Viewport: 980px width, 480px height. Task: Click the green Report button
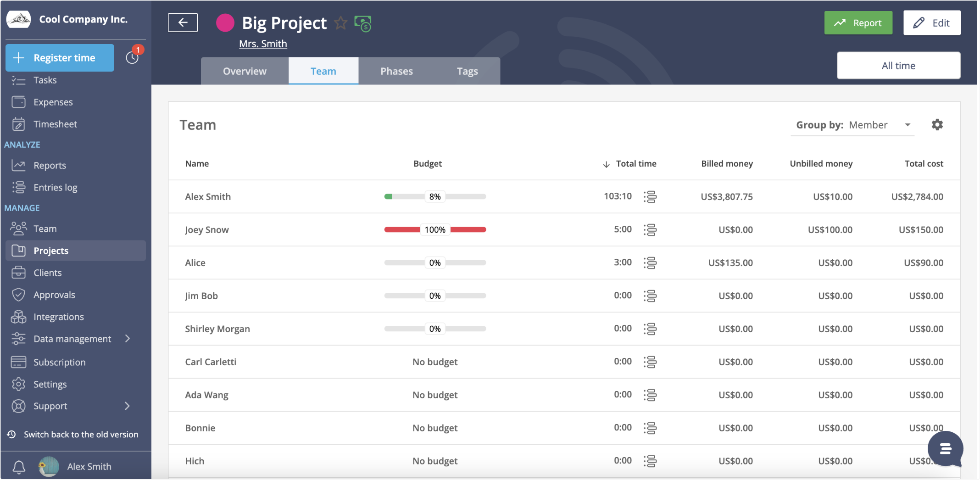click(857, 22)
